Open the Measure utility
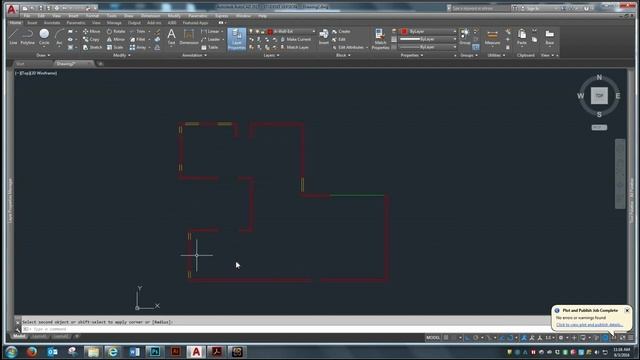This screenshot has width=640, height=360. click(x=492, y=38)
